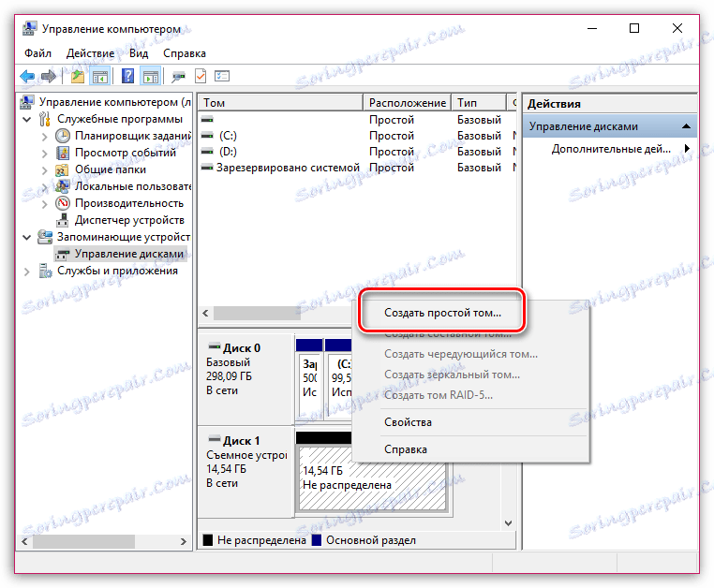Collapse the Запоминающие устройства node

tap(27, 237)
